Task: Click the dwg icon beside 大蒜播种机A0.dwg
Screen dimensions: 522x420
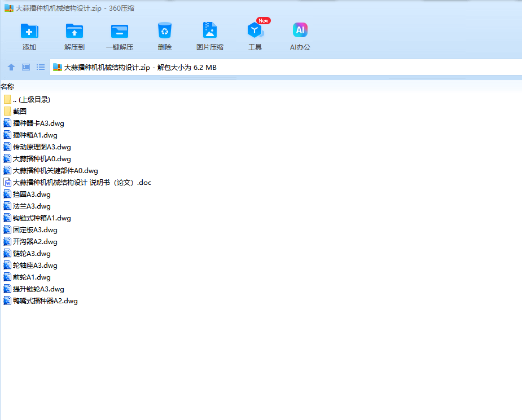Action: 7,158
